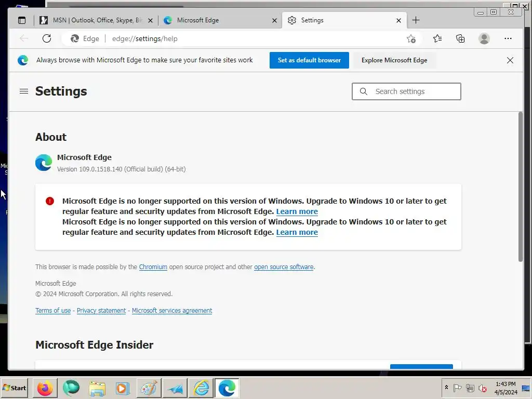
Task: Focus the Search settings field
Action: pos(406,91)
